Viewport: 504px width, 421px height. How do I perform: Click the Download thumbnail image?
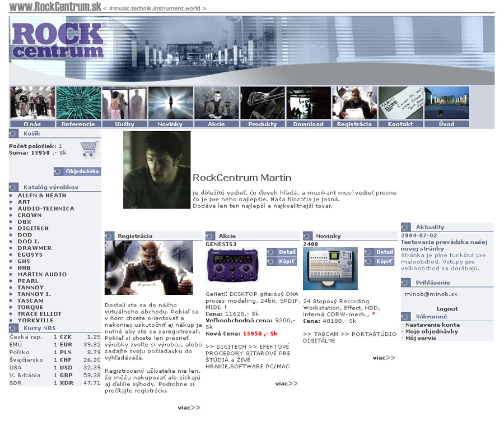309,103
